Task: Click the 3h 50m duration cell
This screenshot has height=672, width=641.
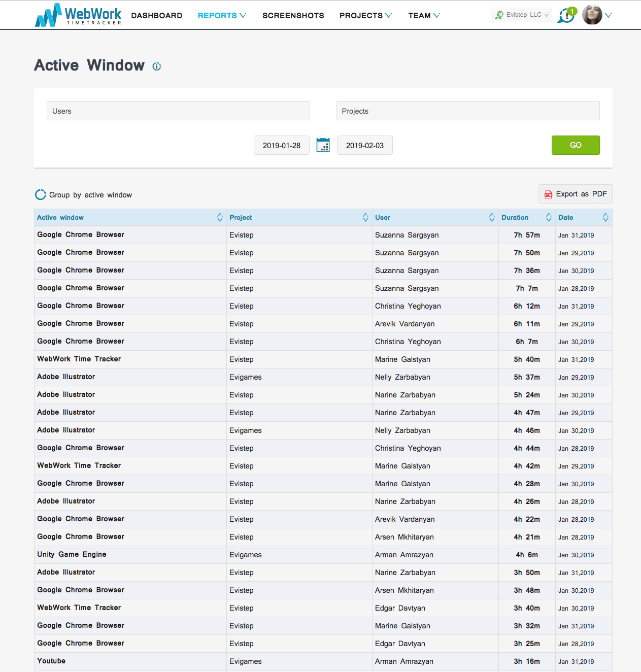Action: pyautogui.click(x=527, y=573)
